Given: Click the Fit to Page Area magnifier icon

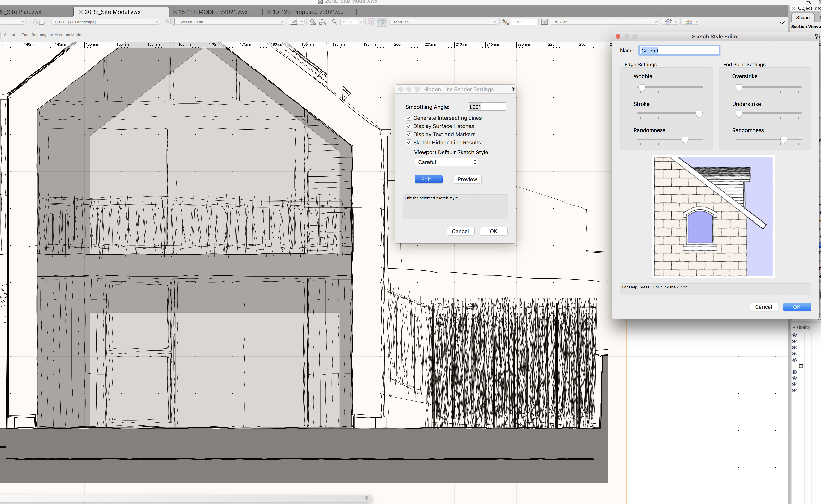Looking at the screenshot, I should tap(312, 22).
